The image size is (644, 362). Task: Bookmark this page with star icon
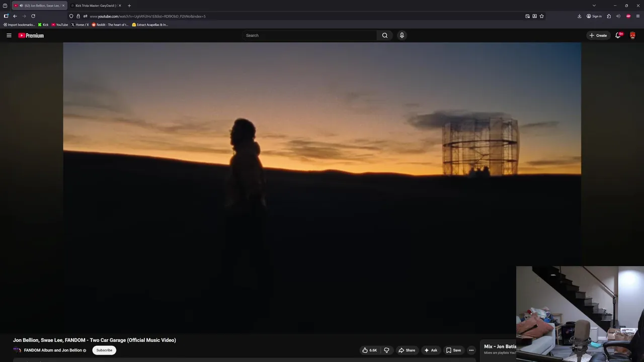(x=541, y=16)
